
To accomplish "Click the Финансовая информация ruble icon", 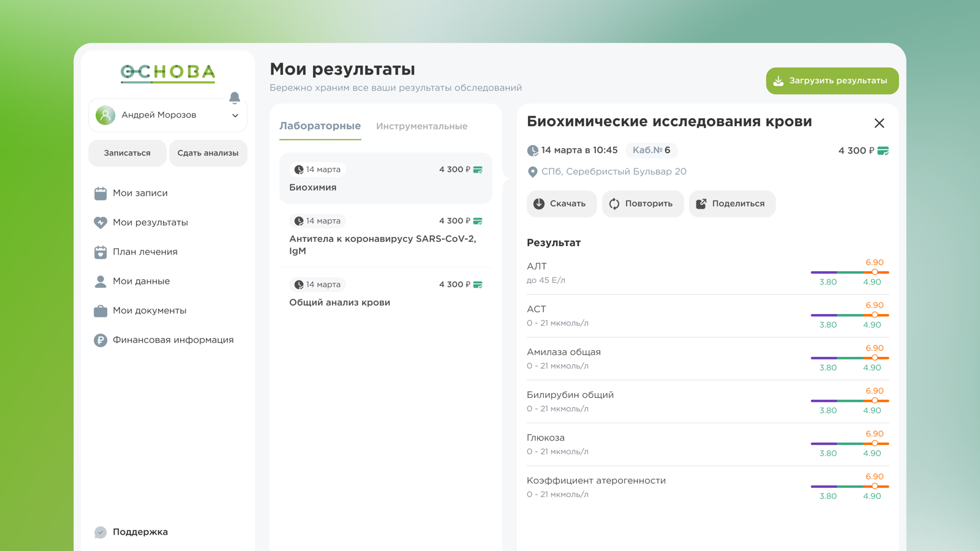I will (x=100, y=340).
